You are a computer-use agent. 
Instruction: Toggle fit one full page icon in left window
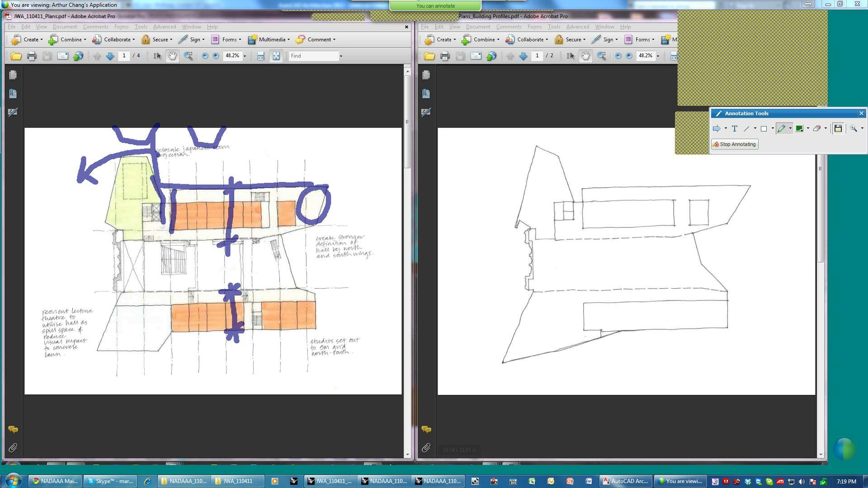tap(276, 56)
